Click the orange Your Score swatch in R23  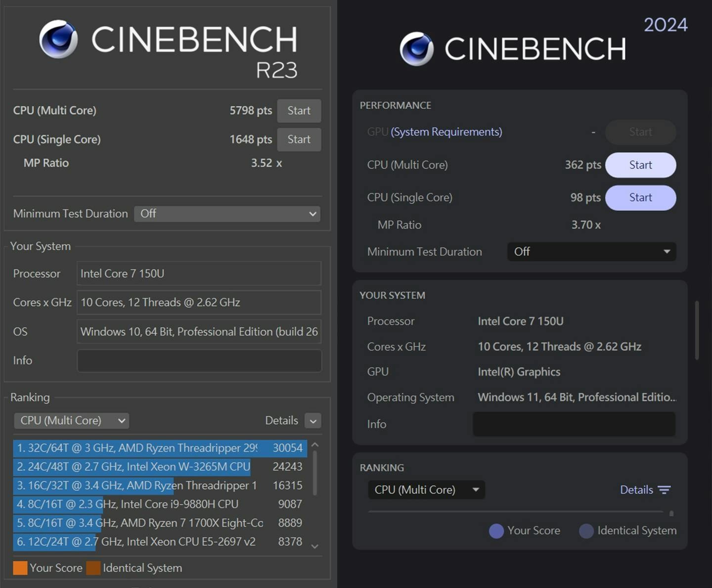(x=20, y=568)
